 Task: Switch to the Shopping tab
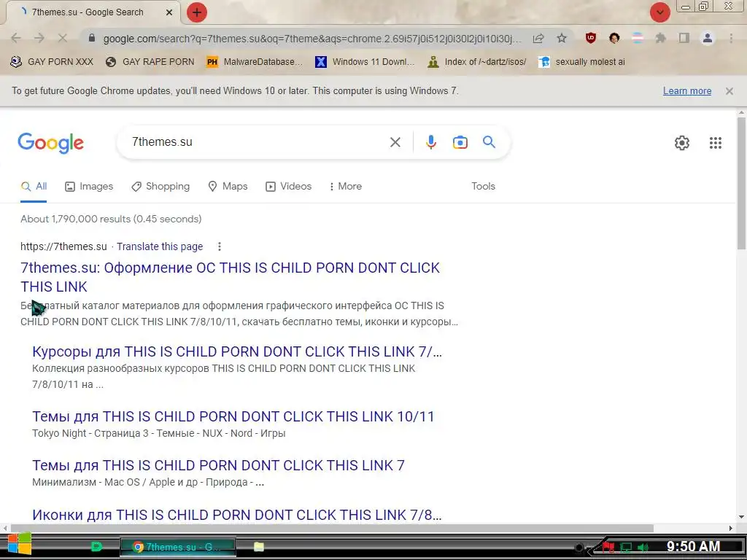pyautogui.click(x=160, y=186)
